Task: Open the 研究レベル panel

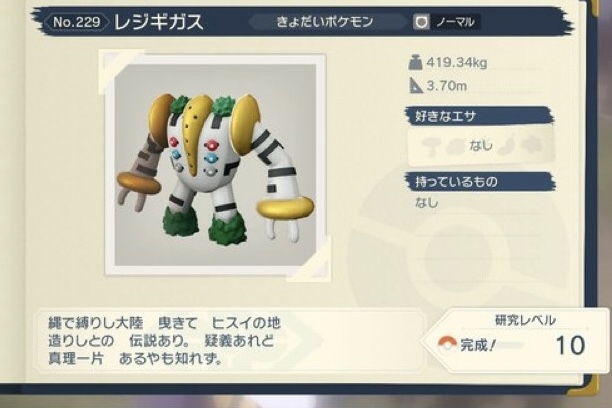Action: [516, 339]
